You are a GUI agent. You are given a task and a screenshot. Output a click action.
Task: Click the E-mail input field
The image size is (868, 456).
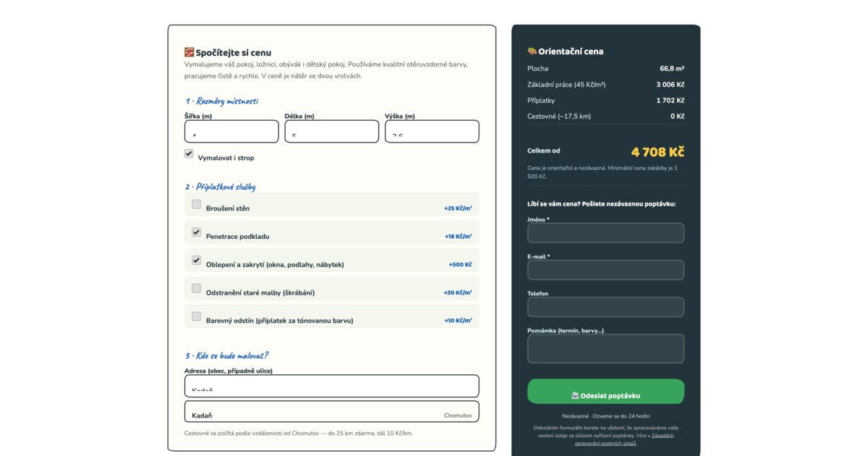coord(605,270)
